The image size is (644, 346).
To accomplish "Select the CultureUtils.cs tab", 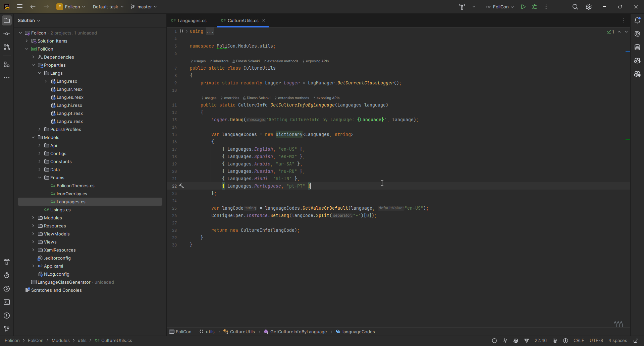I will (x=240, y=20).
